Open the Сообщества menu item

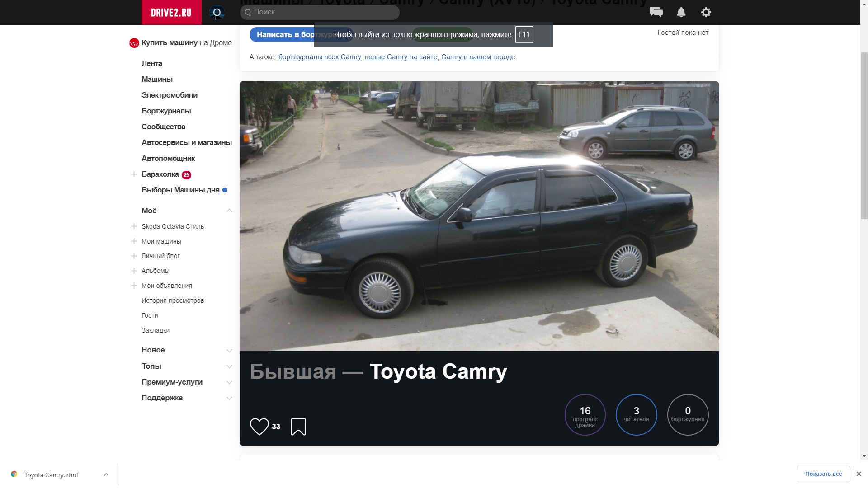point(163,127)
